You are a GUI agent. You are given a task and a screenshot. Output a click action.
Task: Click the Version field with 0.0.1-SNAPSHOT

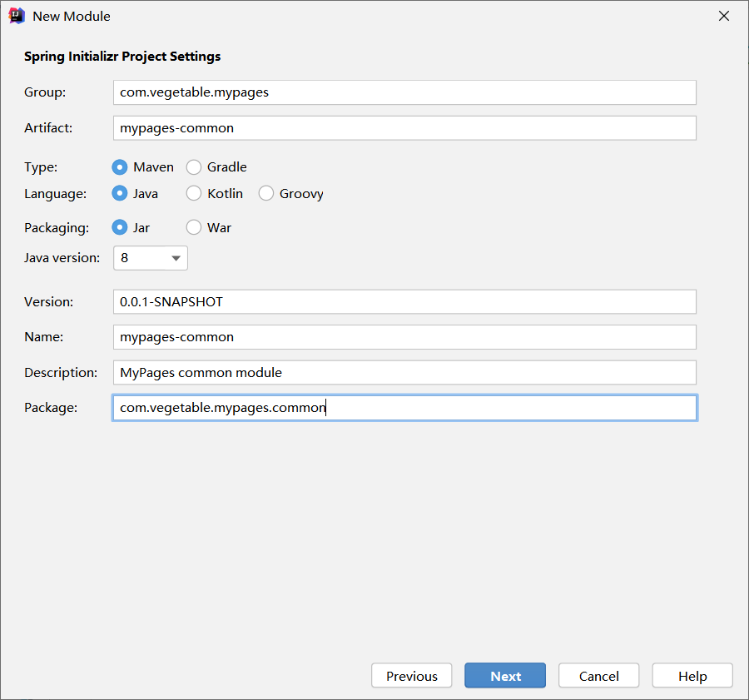coord(404,302)
